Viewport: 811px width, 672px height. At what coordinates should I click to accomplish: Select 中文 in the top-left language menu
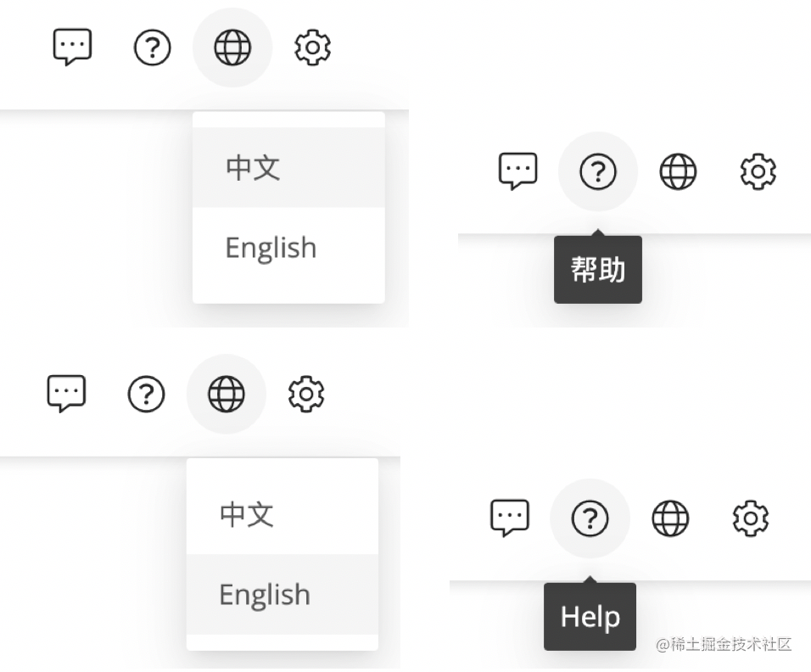[x=288, y=168]
